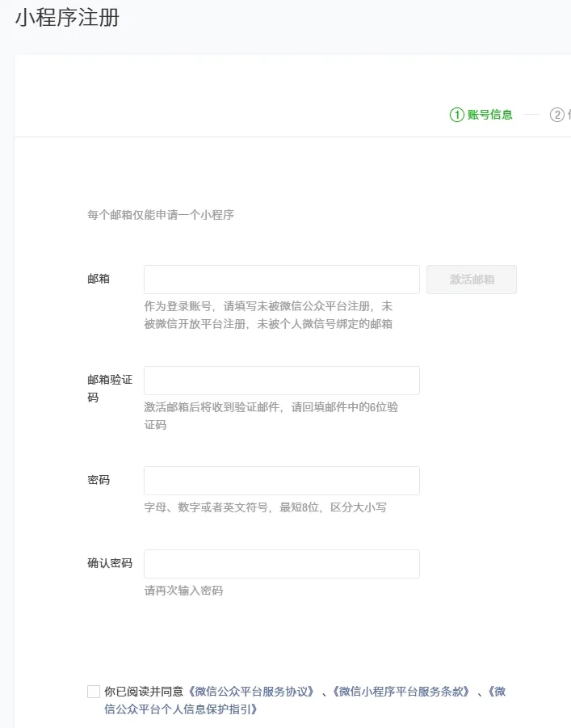Click the 确认密码 field label
The height and width of the screenshot is (728, 571).
[x=109, y=563]
